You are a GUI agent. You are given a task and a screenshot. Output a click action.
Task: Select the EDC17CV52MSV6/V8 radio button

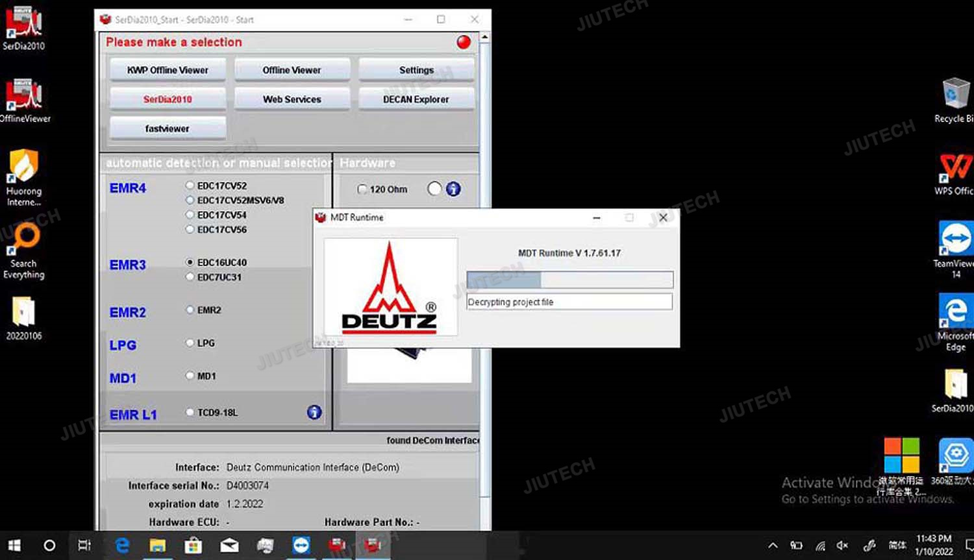[x=190, y=201]
